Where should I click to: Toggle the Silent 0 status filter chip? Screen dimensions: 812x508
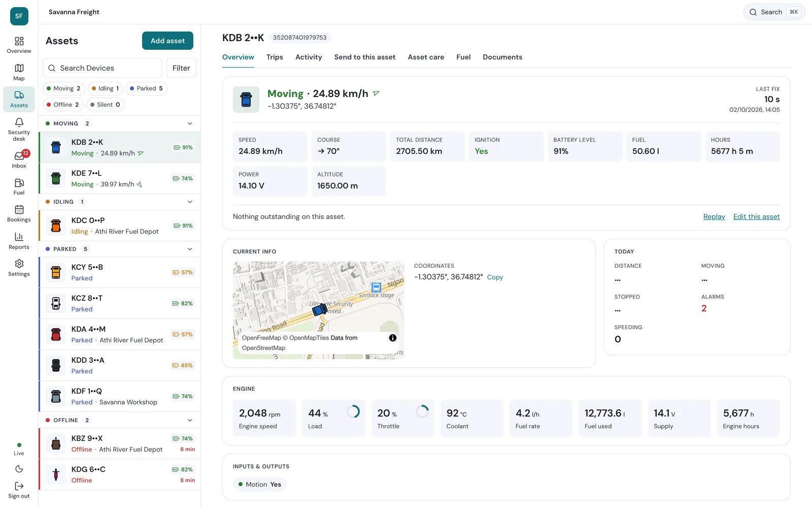click(x=106, y=105)
